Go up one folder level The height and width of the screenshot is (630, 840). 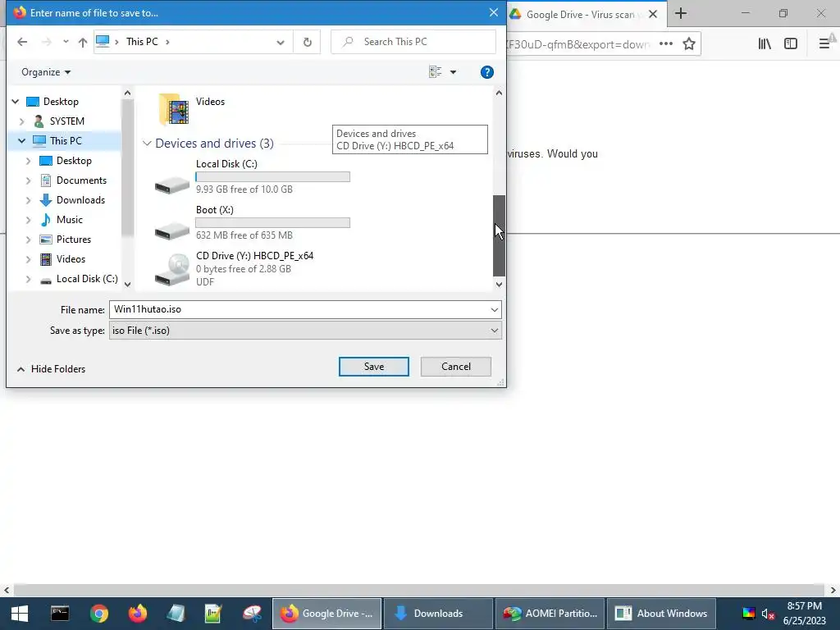(83, 42)
